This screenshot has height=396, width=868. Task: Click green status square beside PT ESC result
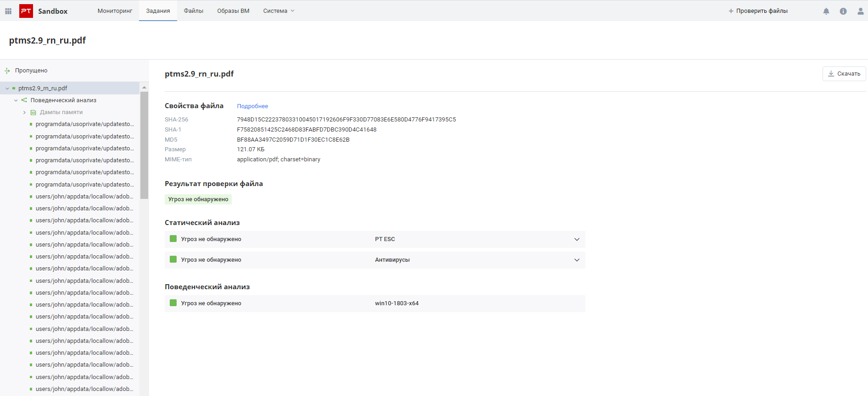pyautogui.click(x=173, y=239)
